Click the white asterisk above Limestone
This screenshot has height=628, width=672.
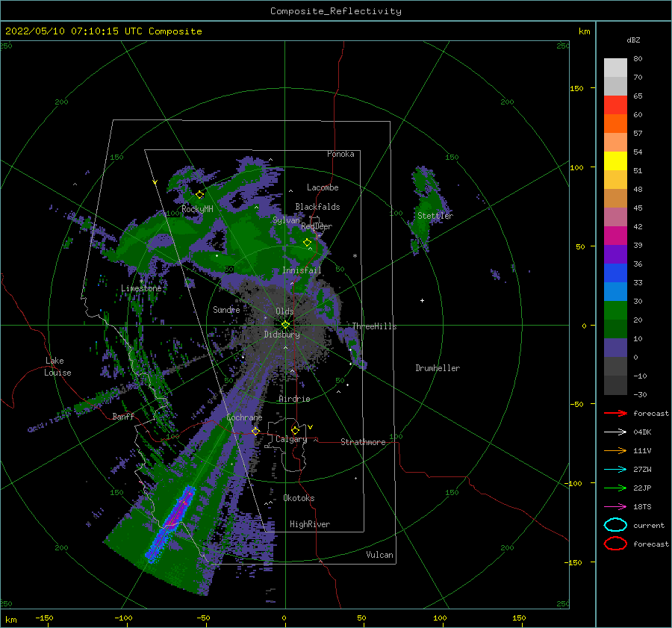pos(141,282)
